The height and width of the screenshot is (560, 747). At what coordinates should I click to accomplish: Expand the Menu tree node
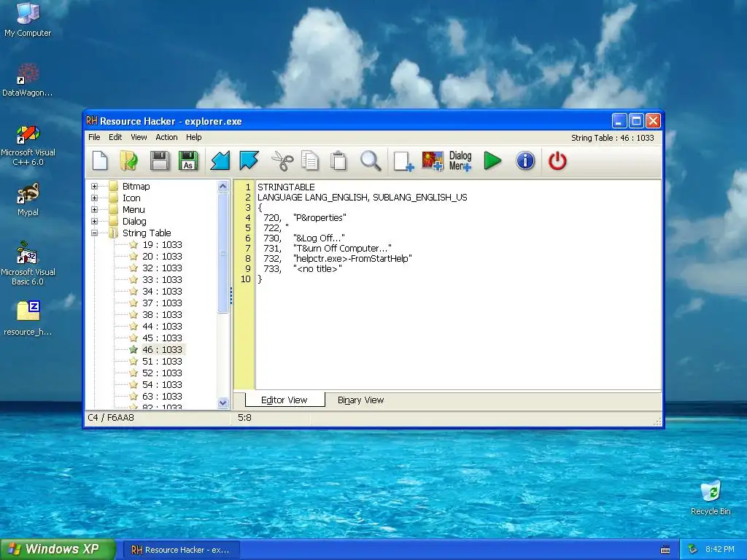94,209
